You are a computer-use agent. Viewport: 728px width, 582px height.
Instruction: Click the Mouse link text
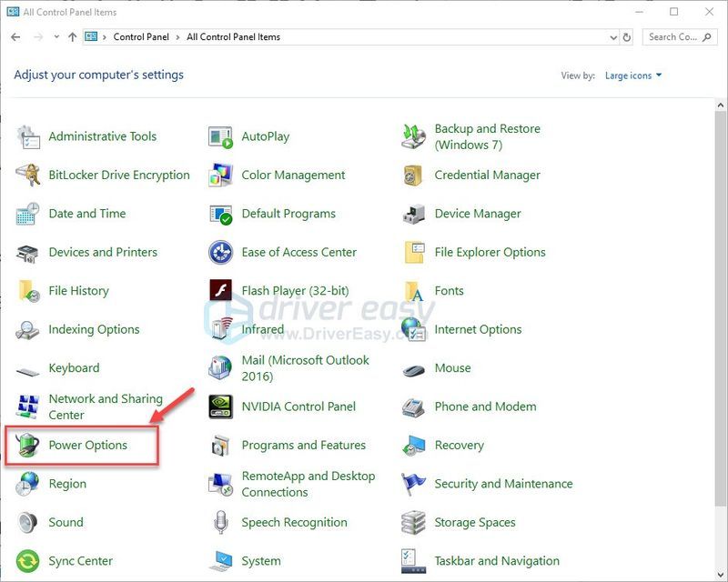pos(452,367)
